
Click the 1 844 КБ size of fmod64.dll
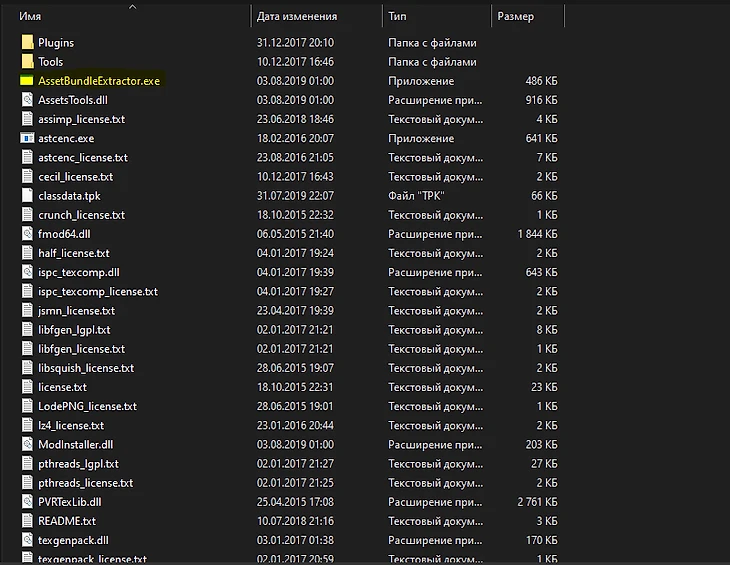[537, 234]
